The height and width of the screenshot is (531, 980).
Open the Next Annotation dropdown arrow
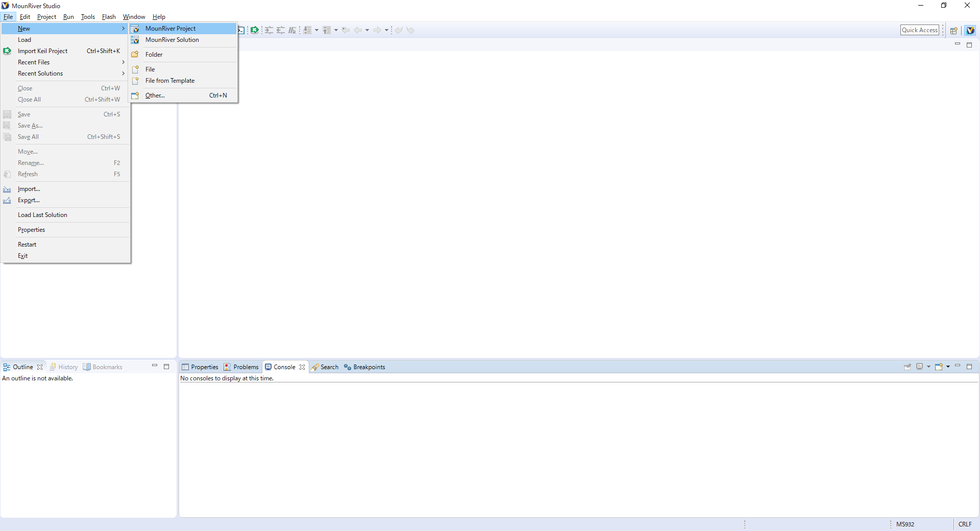[317, 30]
